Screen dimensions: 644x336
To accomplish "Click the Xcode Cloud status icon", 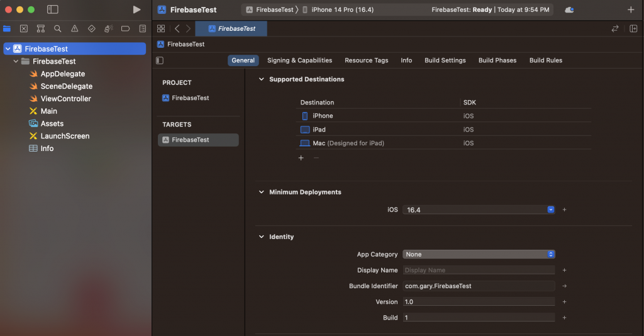I will (x=569, y=9).
